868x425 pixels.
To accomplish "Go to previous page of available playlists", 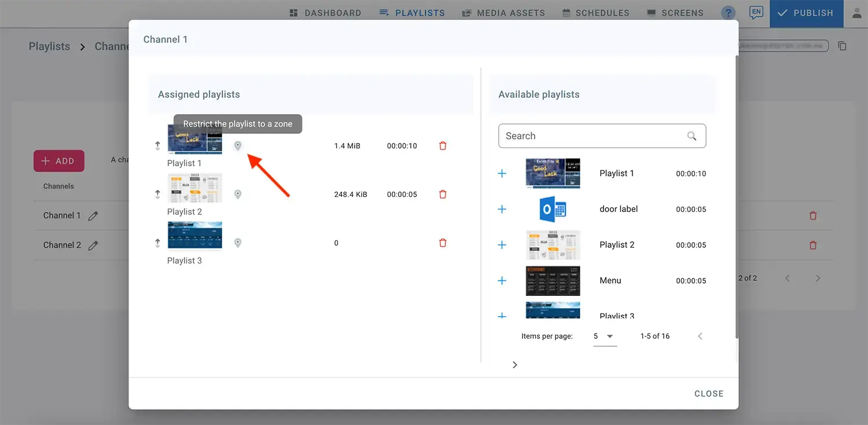I will coord(700,336).
